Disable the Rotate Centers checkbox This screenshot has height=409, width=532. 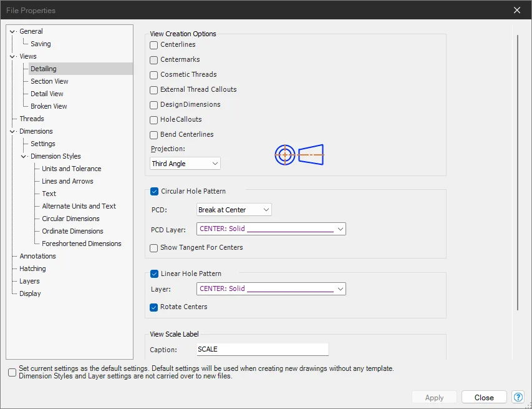[153, 307]
